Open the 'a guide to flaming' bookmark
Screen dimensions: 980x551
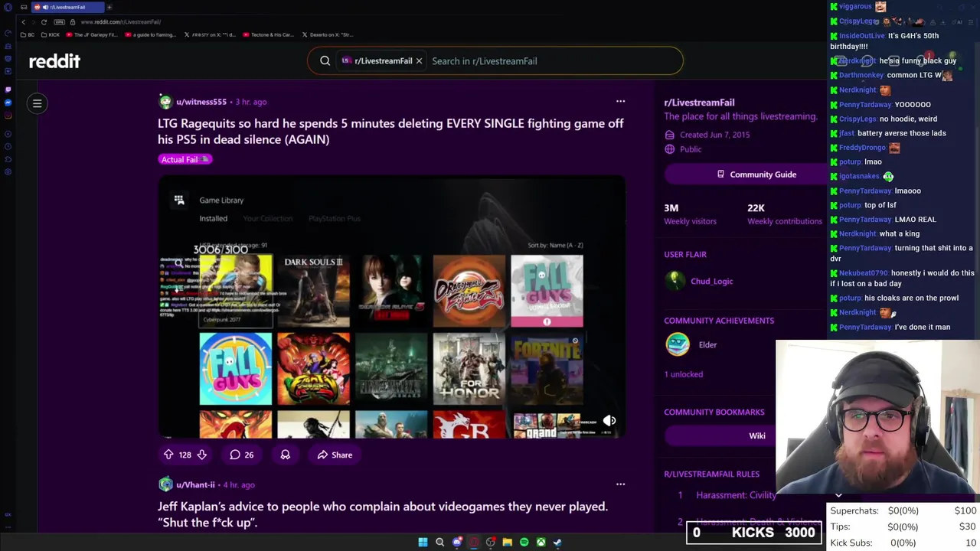[x=149, y=34]
